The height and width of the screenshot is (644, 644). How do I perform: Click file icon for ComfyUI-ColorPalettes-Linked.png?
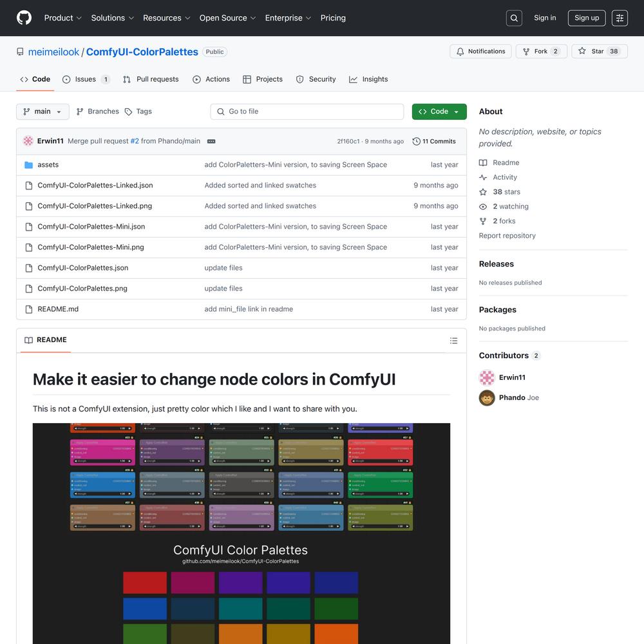[x=29, y=206]
